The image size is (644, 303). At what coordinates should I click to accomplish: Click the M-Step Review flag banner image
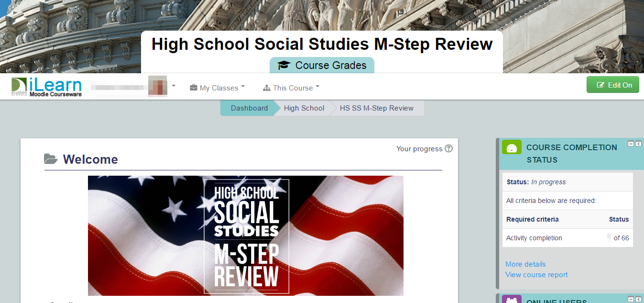tap(246, 236)
